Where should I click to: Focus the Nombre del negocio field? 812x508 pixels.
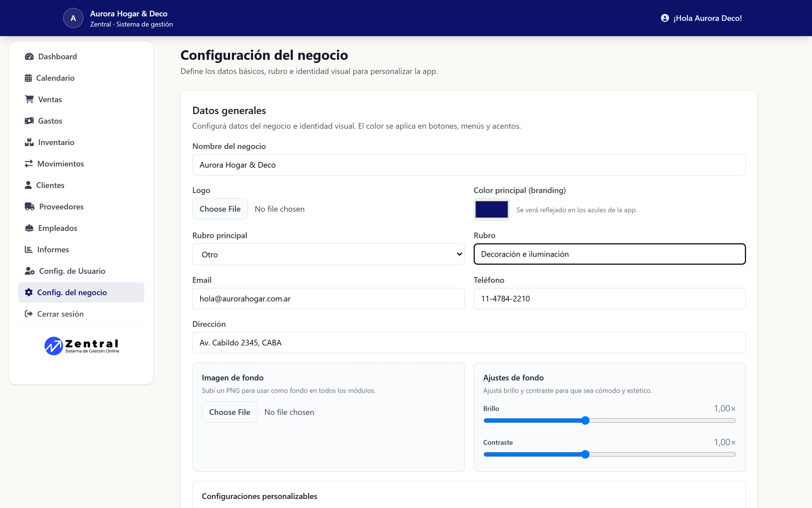[x=469, y=165]
